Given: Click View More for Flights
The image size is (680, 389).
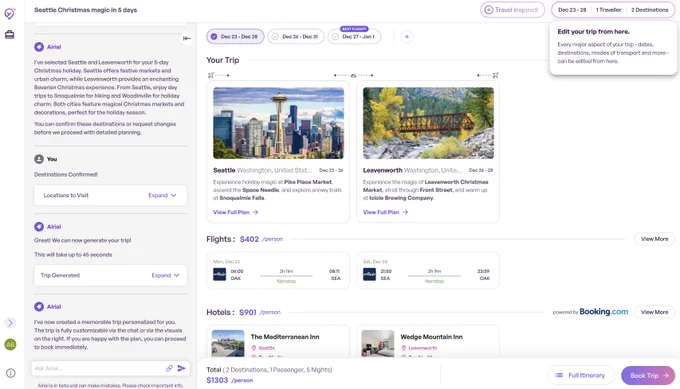Looking at the screenshot, I should click(654, 239).
